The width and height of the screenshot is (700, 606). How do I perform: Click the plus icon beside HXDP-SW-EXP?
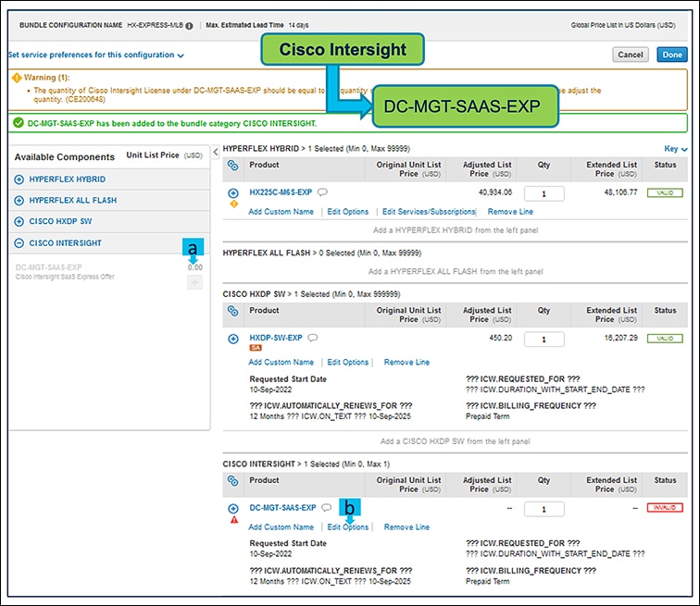233,339
